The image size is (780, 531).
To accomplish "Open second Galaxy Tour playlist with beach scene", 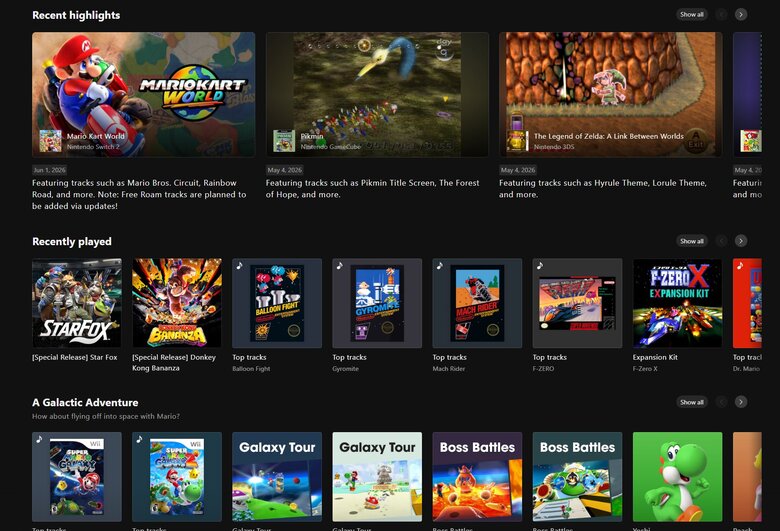I will click(377, 477).
